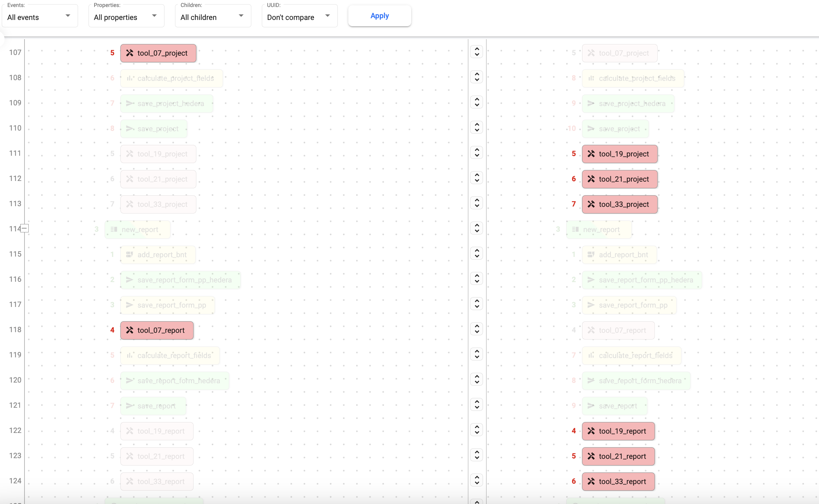
Task: Click the up/down stepper on row 118
Action: point(477,329)
